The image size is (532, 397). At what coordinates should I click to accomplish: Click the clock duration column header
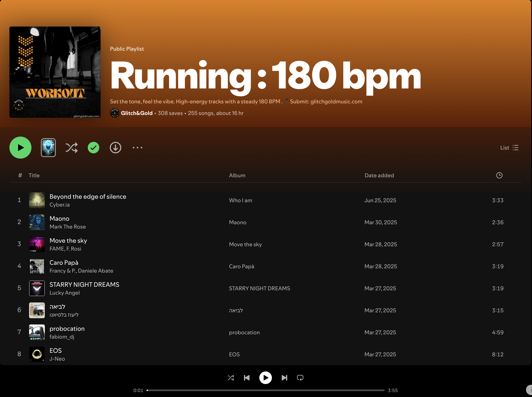pos(499,176)
